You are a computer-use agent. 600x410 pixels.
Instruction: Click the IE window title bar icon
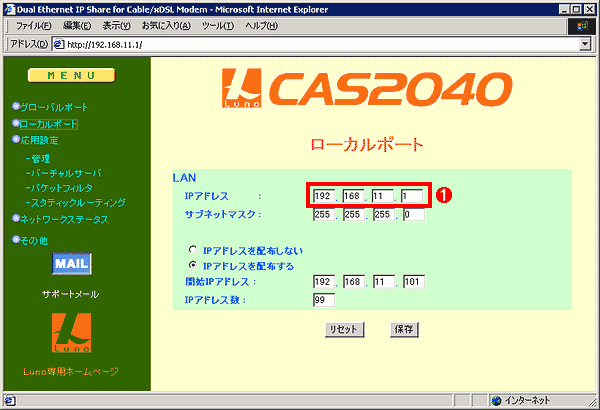[9, 9]
